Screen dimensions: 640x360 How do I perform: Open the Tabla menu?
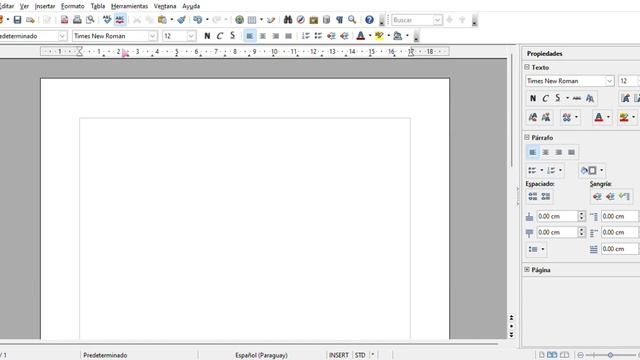(98, 6)
